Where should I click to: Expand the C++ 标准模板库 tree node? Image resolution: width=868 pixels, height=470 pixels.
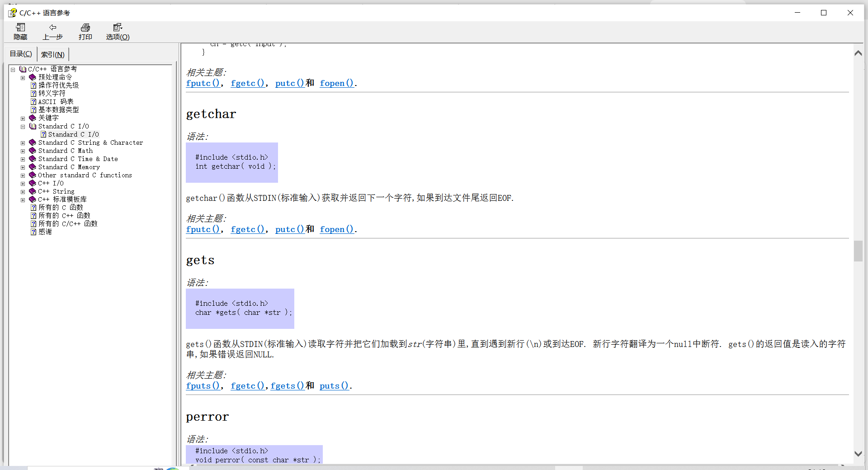[x=23, y=200]
